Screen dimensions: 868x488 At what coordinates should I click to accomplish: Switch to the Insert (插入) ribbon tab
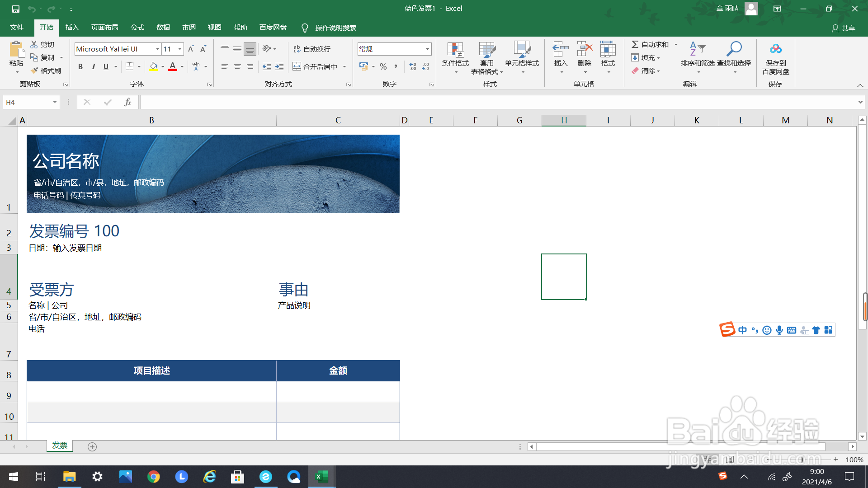pyautogui.click(x=72, y=28)
